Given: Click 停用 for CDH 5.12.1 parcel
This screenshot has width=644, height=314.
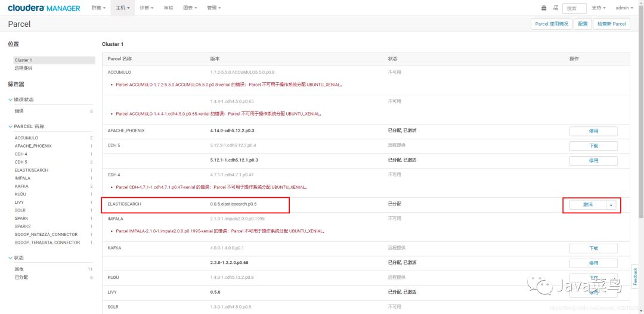Looking at the screenshot, I should coord(593,160).
